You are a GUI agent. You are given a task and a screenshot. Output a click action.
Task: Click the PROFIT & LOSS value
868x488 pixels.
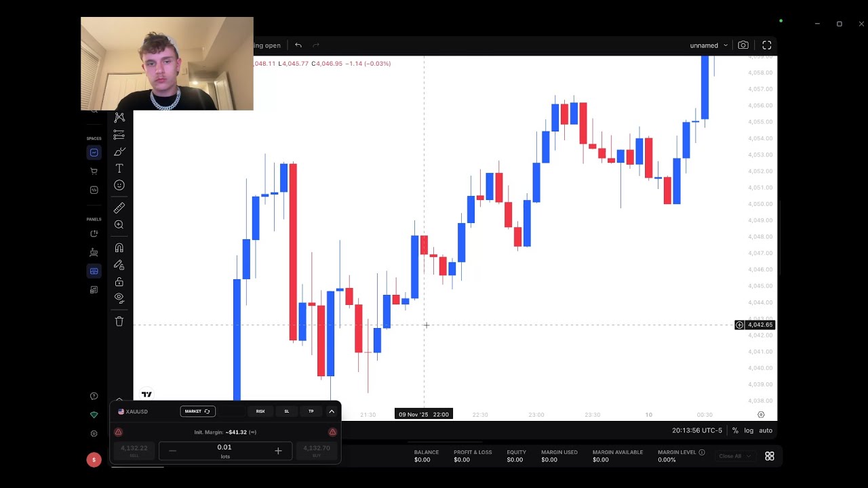(x=462, y=460)
